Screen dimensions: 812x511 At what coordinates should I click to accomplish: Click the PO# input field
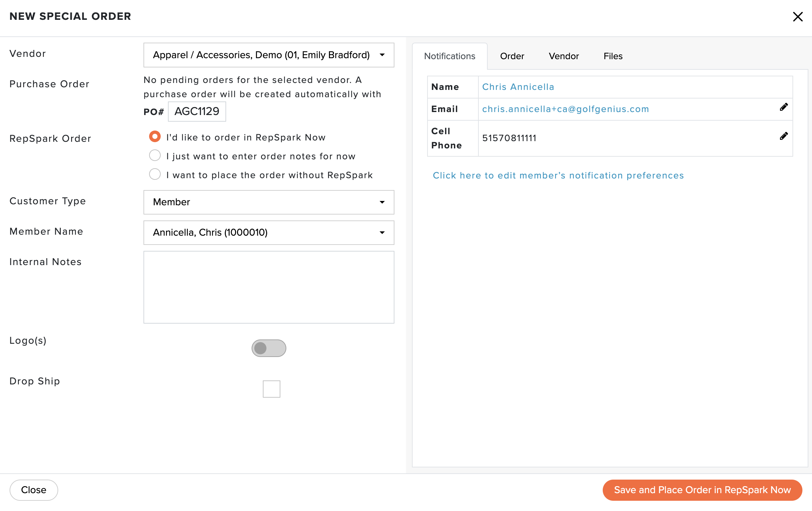(197, 112)
